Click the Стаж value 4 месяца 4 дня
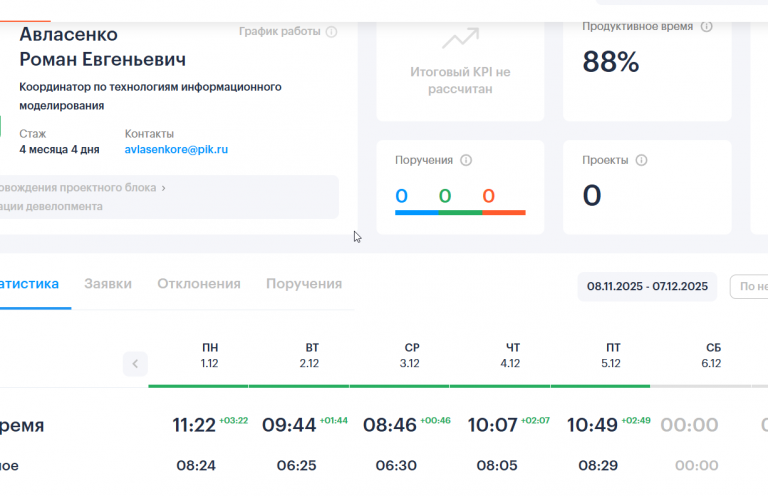 59,149
